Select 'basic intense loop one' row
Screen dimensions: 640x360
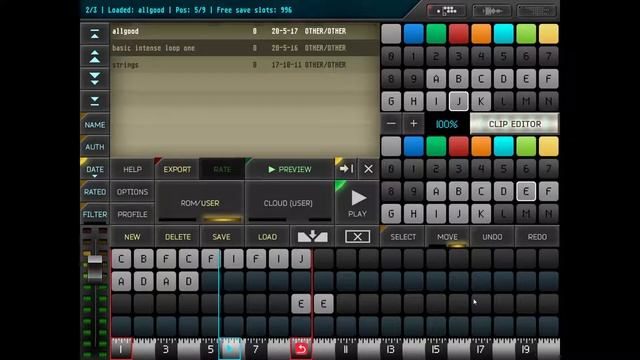(244, 48)
